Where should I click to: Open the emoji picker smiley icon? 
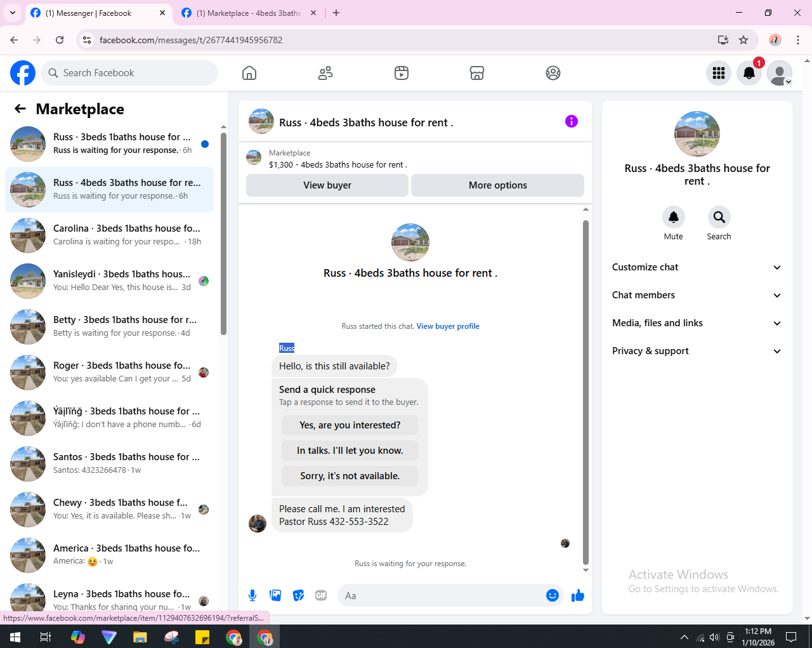(x=553, y=595)
